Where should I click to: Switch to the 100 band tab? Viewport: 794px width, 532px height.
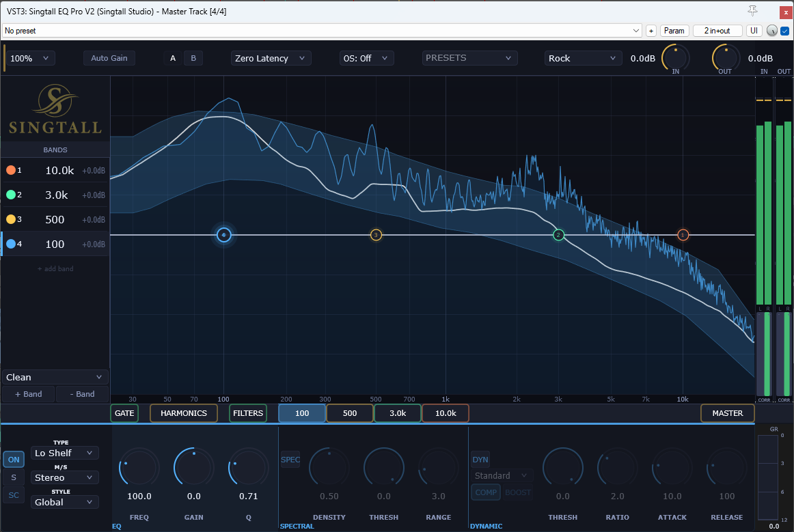point(302,413)
